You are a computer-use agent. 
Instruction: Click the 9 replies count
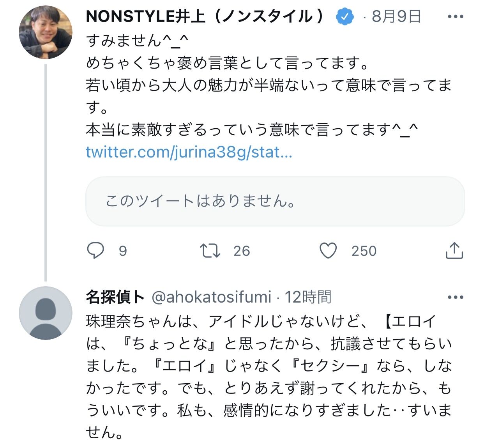123,251
